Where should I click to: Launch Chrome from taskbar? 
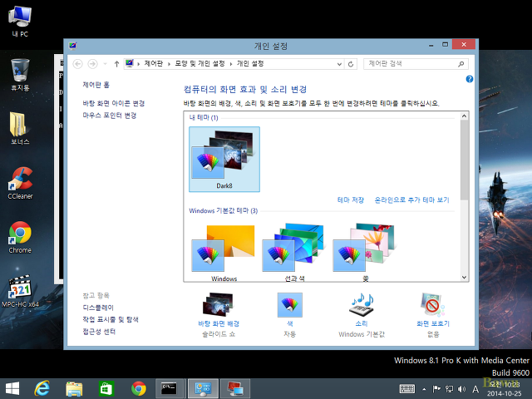pyautogui.click(x=139, y=388)
